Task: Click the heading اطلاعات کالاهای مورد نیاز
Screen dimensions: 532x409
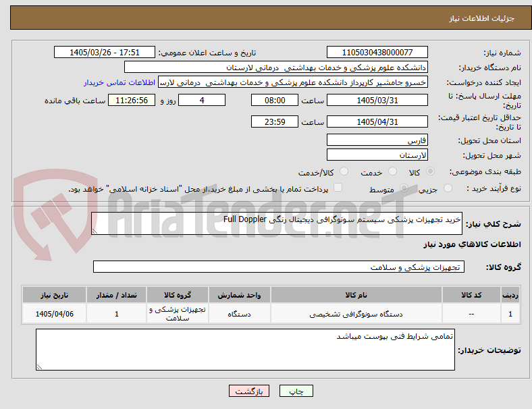Action: coord(472,244)
